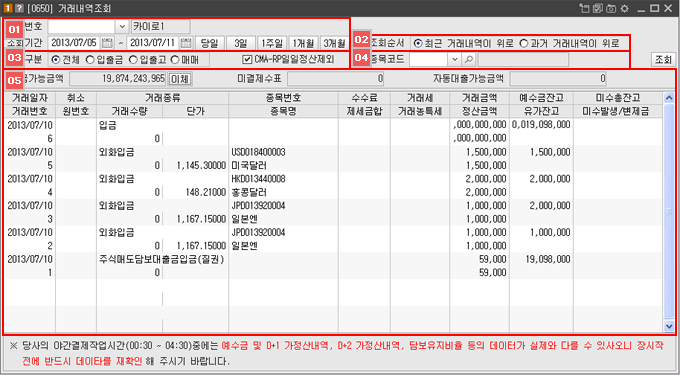Viewport: 680px width, 375px height.
Task: Click the 거래일자 column header
Action: (x=29, y=98)
